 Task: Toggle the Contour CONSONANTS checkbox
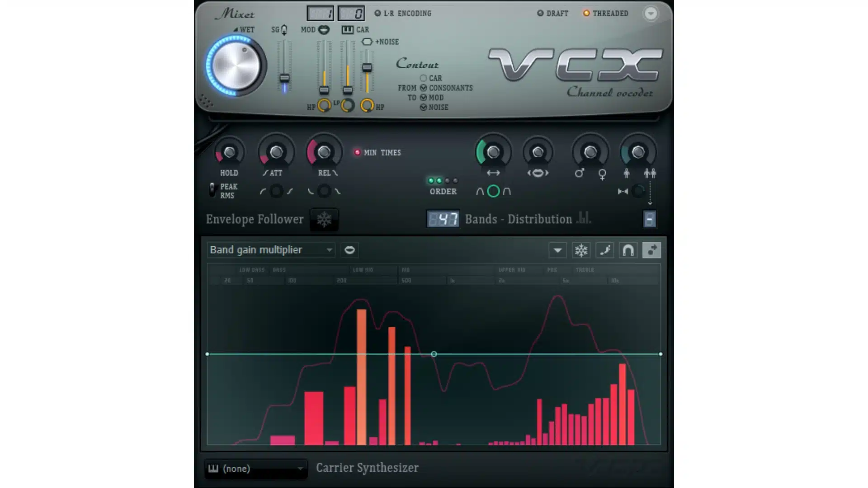(423, 88)
